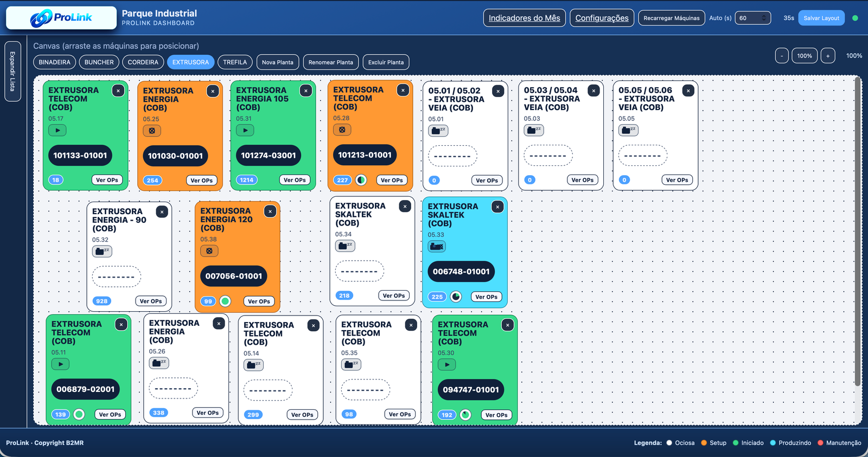Click progress pie on machine 05.33
The width and height of the screenshot is (868, 457).
456,297
